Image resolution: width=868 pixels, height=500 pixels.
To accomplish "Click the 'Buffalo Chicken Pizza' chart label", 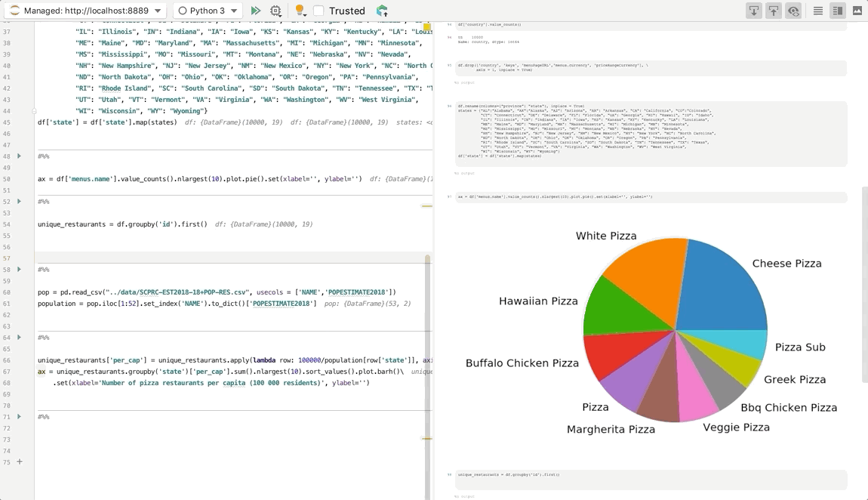I will 522,363.
